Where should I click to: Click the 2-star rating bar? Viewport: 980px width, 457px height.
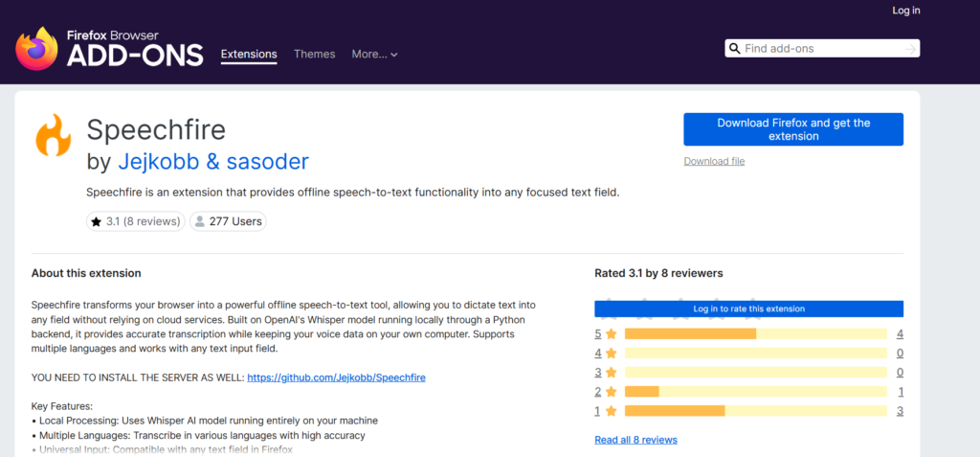coord(756,392)
